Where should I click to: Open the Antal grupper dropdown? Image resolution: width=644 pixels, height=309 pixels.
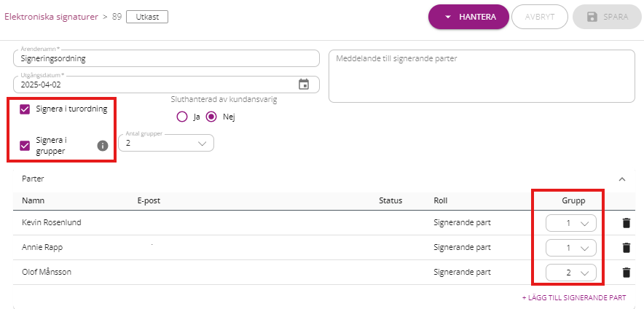coord(167,144)
